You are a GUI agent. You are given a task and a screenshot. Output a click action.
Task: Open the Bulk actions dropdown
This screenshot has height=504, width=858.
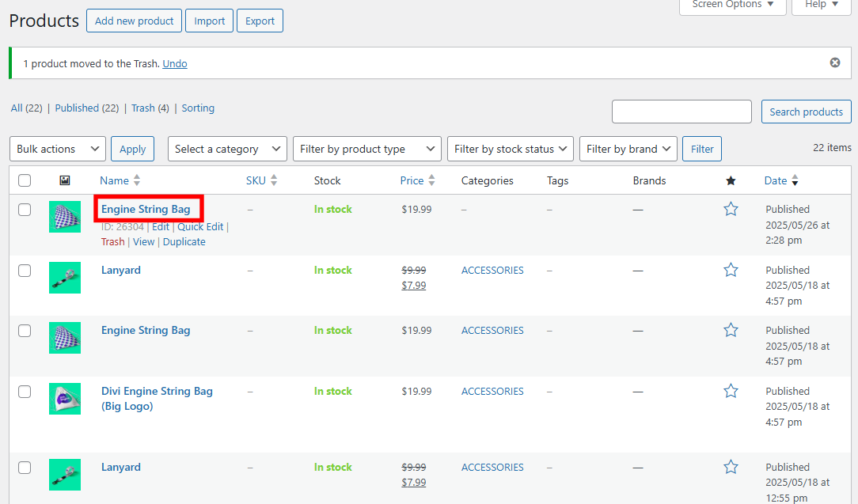(57, 148)
